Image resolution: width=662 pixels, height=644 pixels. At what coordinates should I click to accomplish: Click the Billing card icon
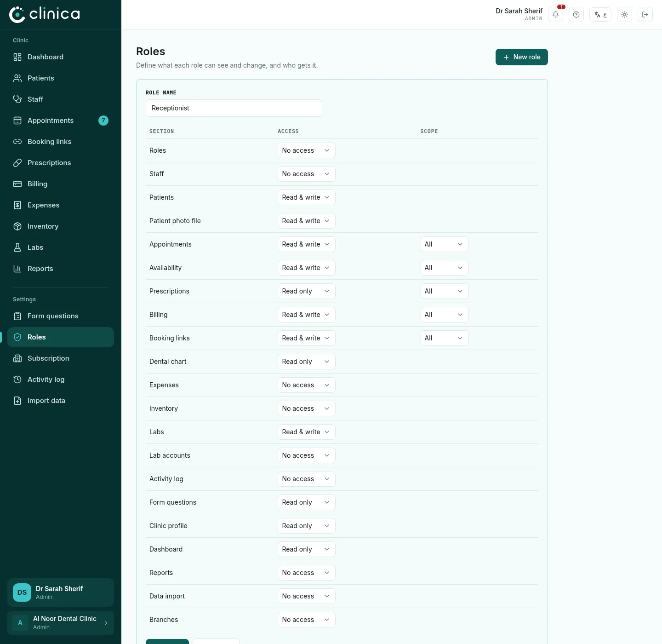tap(17, 184)
